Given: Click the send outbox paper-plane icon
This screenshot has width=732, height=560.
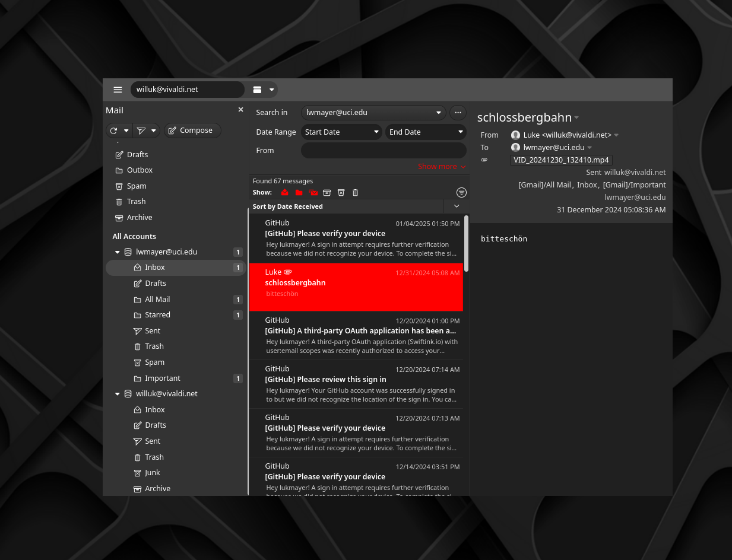Looking at the screenshot, I should tap(141, 131).
